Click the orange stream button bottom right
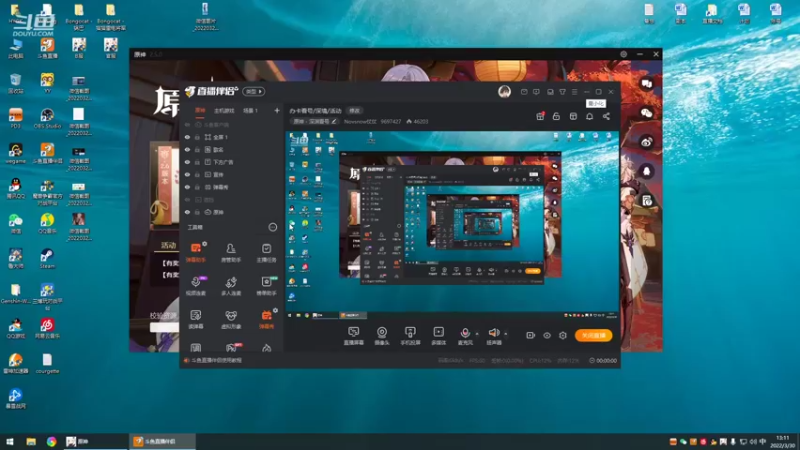800x450 pixels. click(593, 335)
